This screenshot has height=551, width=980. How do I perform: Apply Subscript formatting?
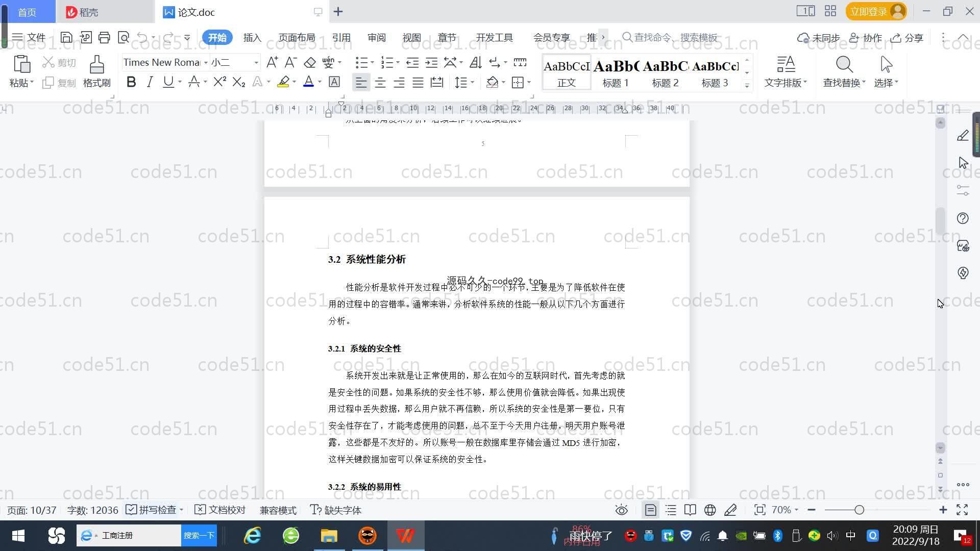click(239, 82)
